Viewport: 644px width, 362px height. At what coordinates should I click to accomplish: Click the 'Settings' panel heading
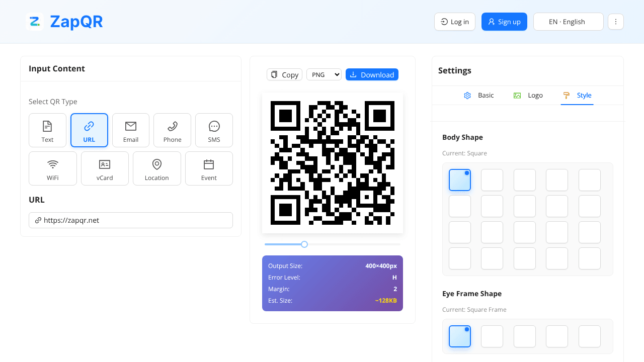[455, 70]
